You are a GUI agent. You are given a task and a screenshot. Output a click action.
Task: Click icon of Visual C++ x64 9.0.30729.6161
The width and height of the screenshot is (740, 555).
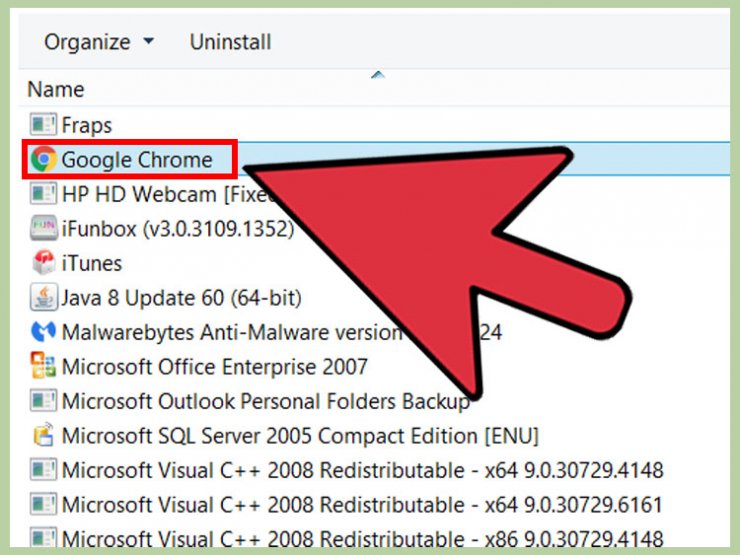pyautogui.click(x=43, y=504)
